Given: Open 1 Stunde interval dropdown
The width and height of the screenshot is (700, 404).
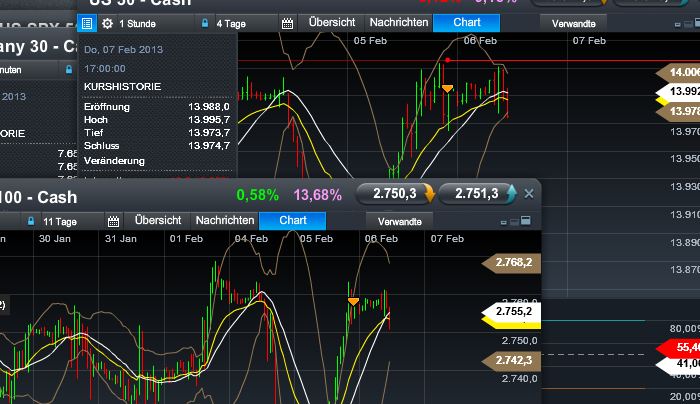Looking at the screenshot, I should [x=138, y=24].
